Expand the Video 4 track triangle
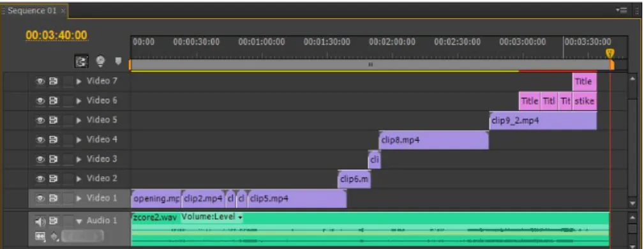Viewport: 644px width, 249px height. pyautogui.click(x=79, y=140)
